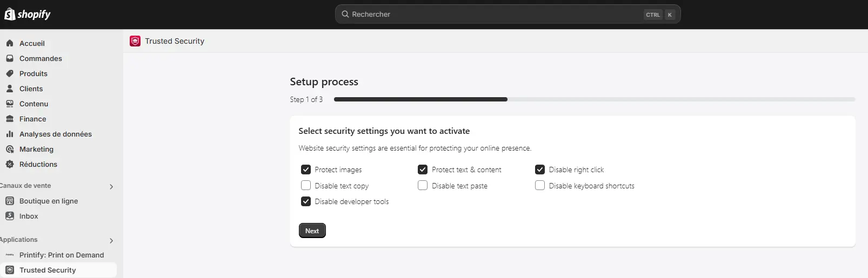Click the Clients person icon

[x=10, y=89]
